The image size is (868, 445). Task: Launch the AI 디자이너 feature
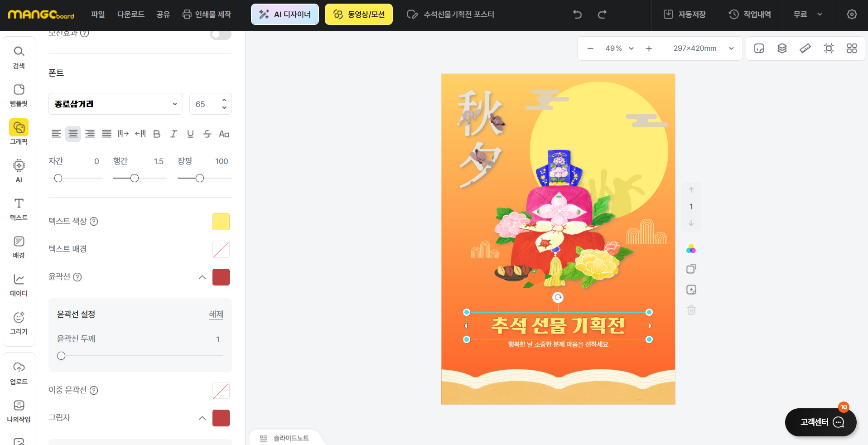point(285,14)
